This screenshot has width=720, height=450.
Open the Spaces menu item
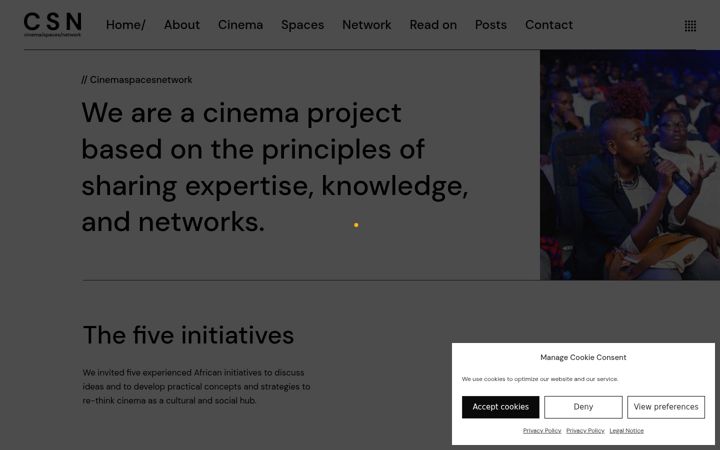pyautogui.click(x=303, y=25)
